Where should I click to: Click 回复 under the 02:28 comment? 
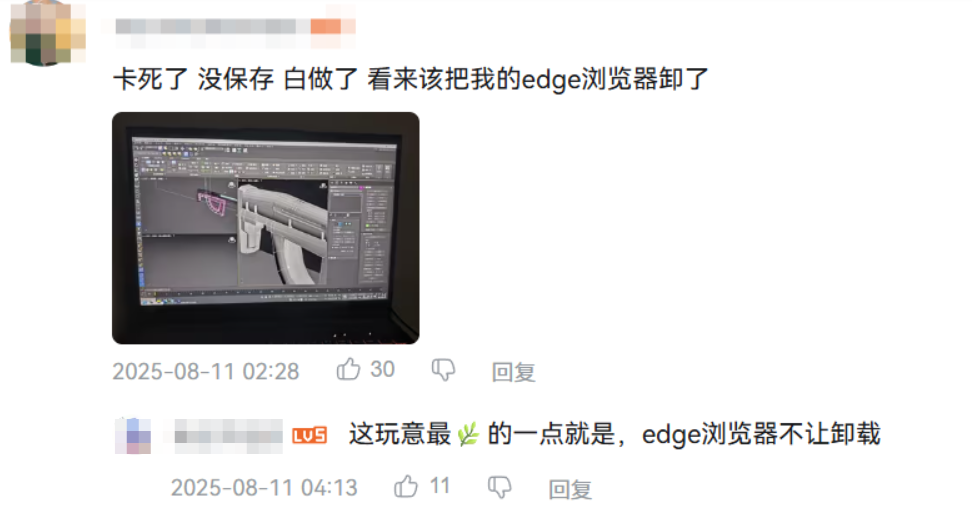(513, 372)
